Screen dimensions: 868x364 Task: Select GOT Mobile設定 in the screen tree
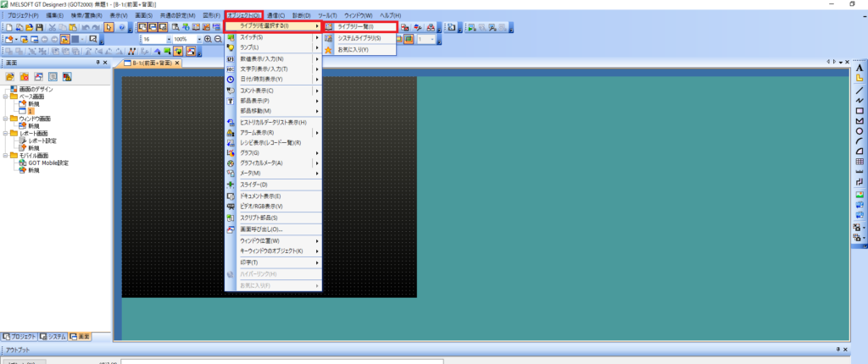(x=47, y=163)
